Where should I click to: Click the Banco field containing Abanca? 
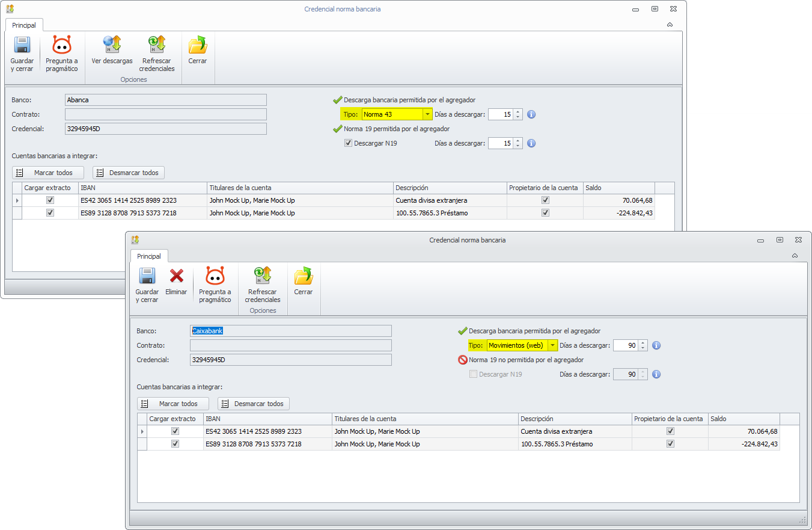tap(165, 100)
